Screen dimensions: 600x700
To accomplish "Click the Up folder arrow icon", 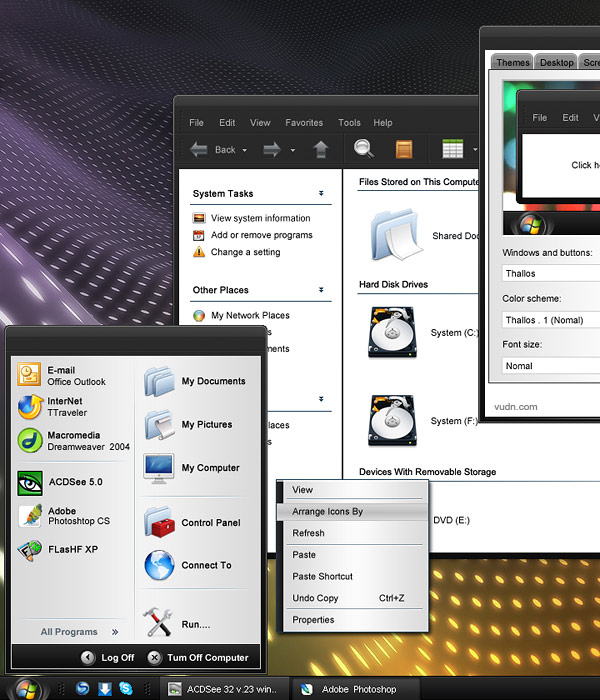I will 321,150.
